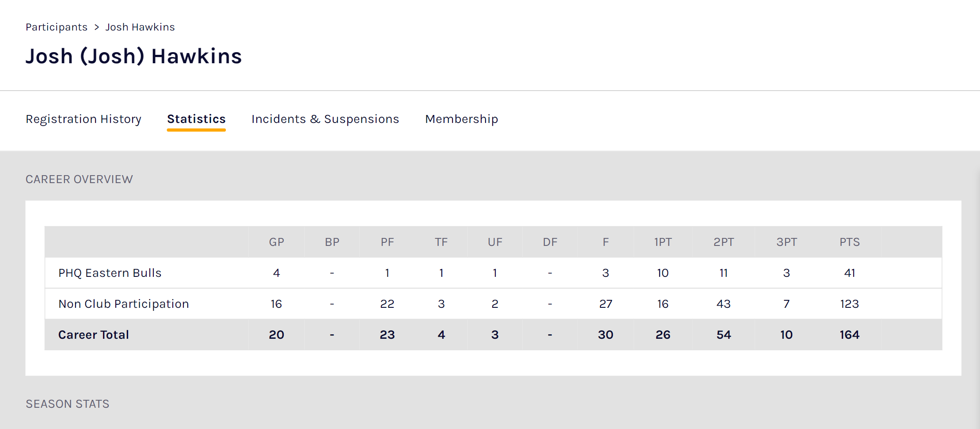980x429 pixels.
Task: Click the 1PT column heading
Action: (662, 242)
